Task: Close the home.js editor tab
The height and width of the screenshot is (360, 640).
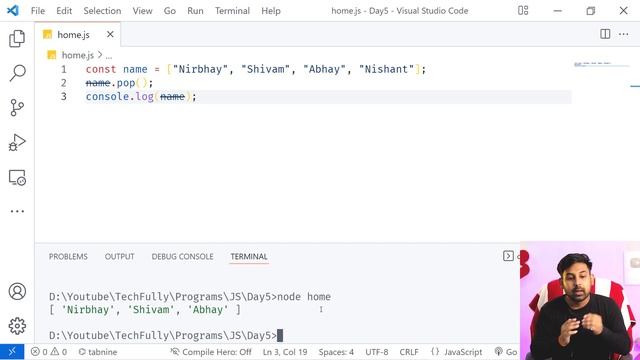Action: pyautogui.click(x=110, y=34)
